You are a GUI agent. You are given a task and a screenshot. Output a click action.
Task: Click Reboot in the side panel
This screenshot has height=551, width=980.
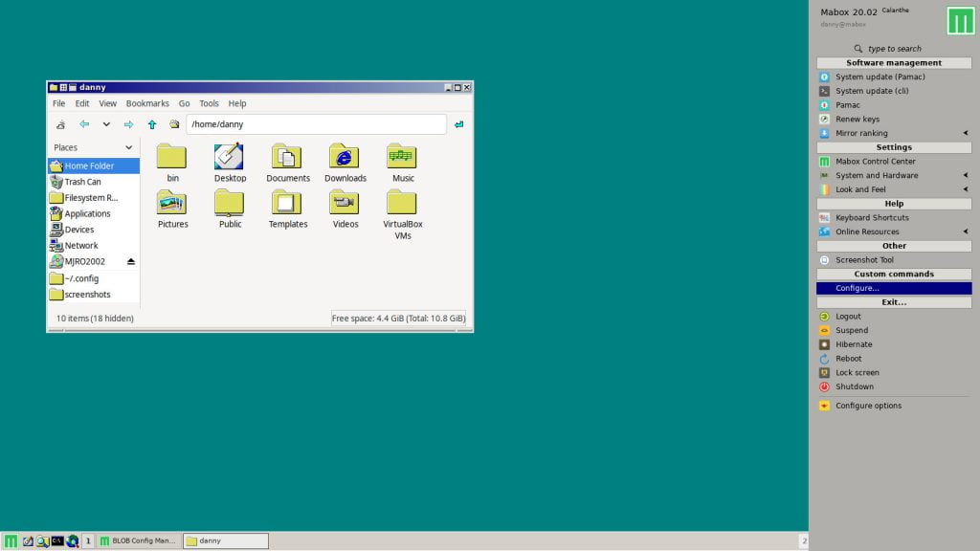[848, 359]
